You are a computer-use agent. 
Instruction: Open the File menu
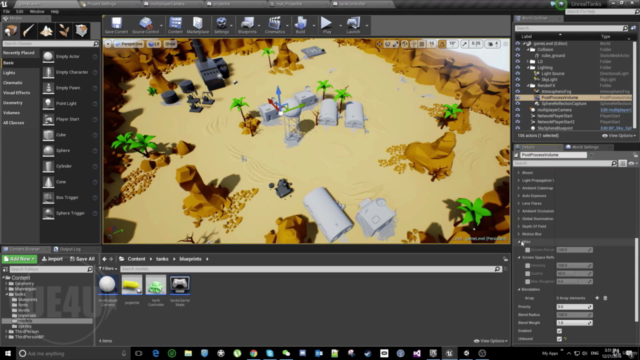(7, 11)
